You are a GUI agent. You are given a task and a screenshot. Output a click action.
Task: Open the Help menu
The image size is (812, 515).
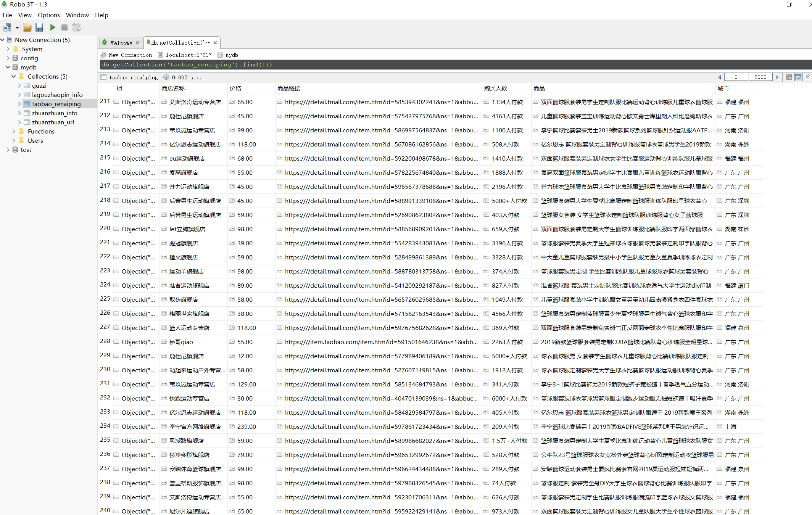click(102, 15)
